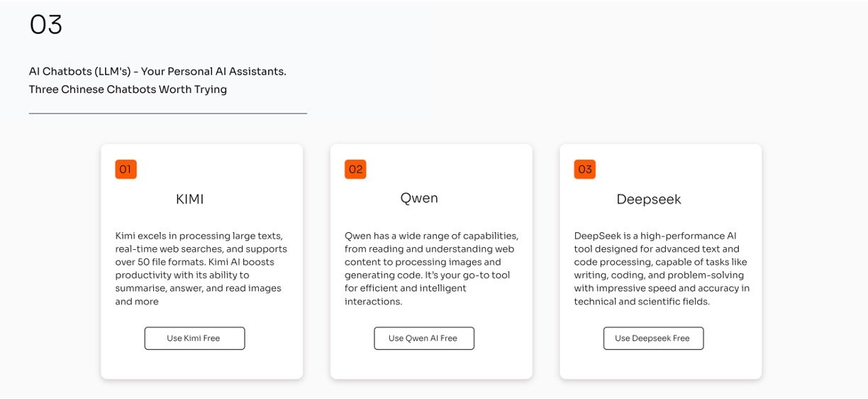
Task: Click the orange 01 badge
Action: pyautogui.click(x=126, y=169)
